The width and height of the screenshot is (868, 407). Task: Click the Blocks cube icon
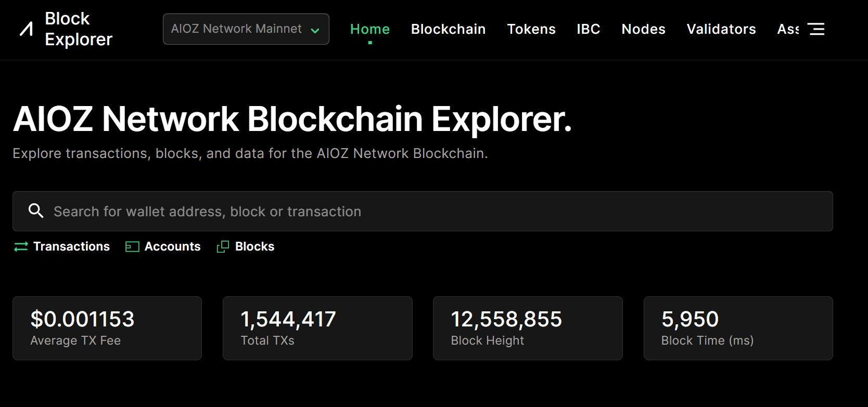[223, 247]
